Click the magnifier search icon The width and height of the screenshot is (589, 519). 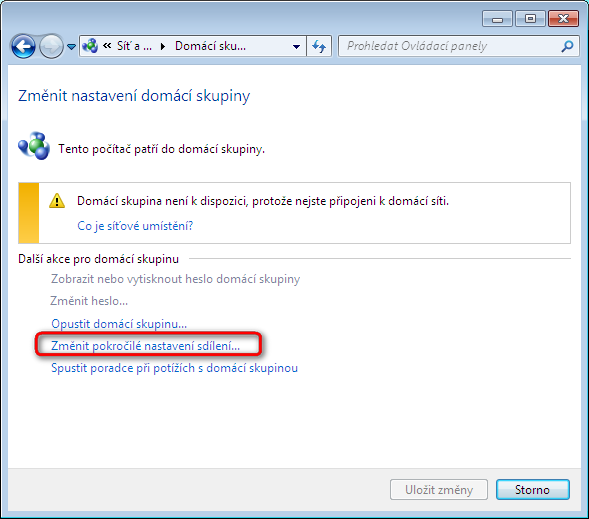click(567, 46)
